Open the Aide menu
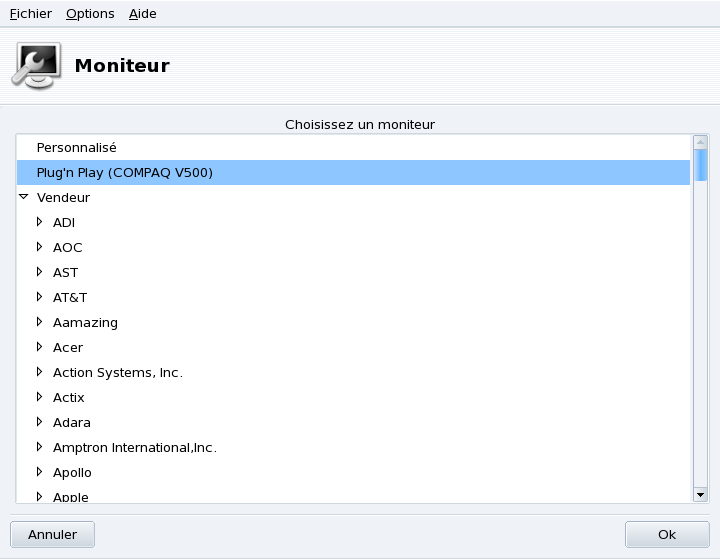720x560 pixels. point(143,14)
